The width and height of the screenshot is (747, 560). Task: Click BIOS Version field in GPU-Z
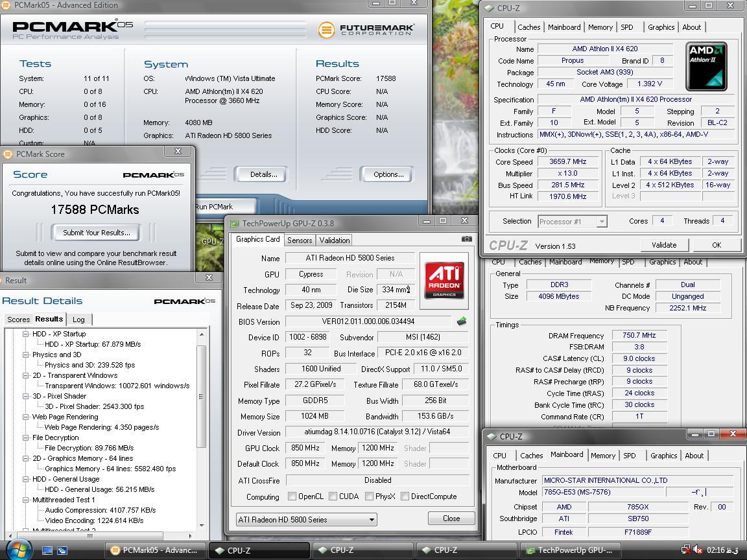(368, 321)
